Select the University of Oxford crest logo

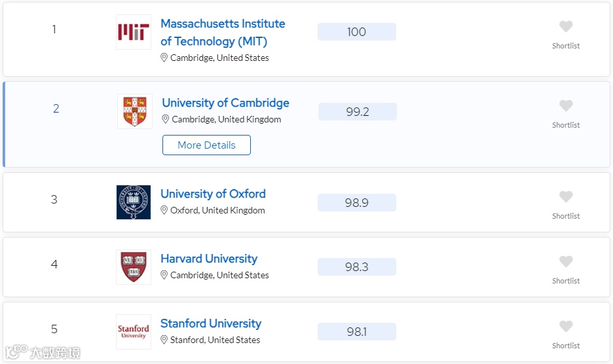click(x=134, y=202)
